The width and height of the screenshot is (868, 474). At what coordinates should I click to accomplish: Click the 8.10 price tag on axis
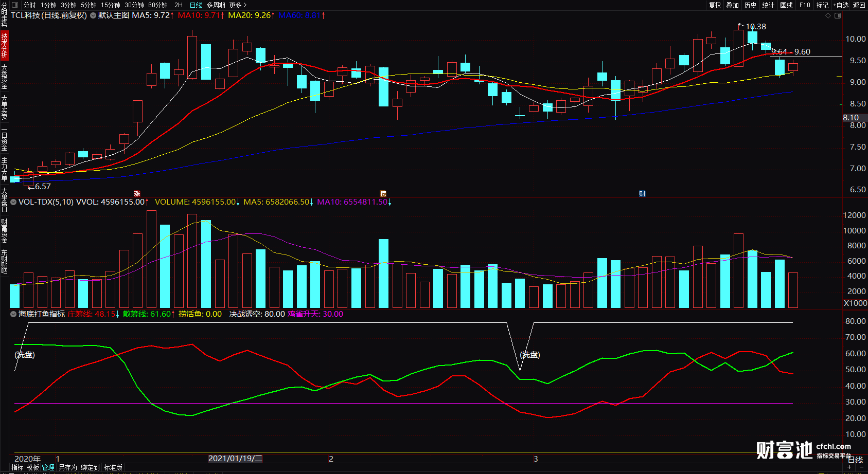[851, 118]
